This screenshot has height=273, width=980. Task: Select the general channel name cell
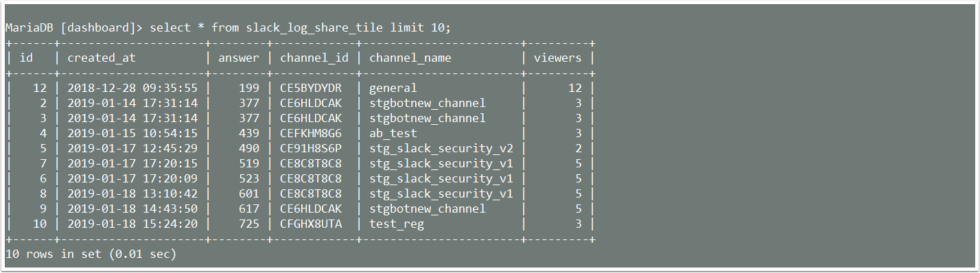click(x=393, y=88)
